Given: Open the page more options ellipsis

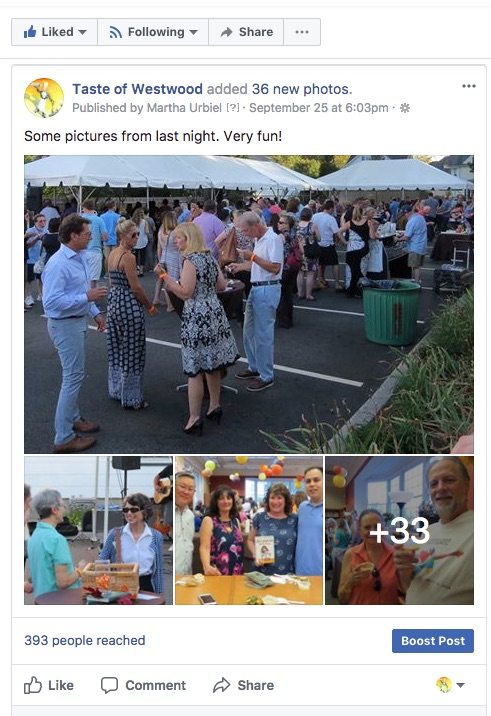Looking at the screenshot, I should click(302, 32).
